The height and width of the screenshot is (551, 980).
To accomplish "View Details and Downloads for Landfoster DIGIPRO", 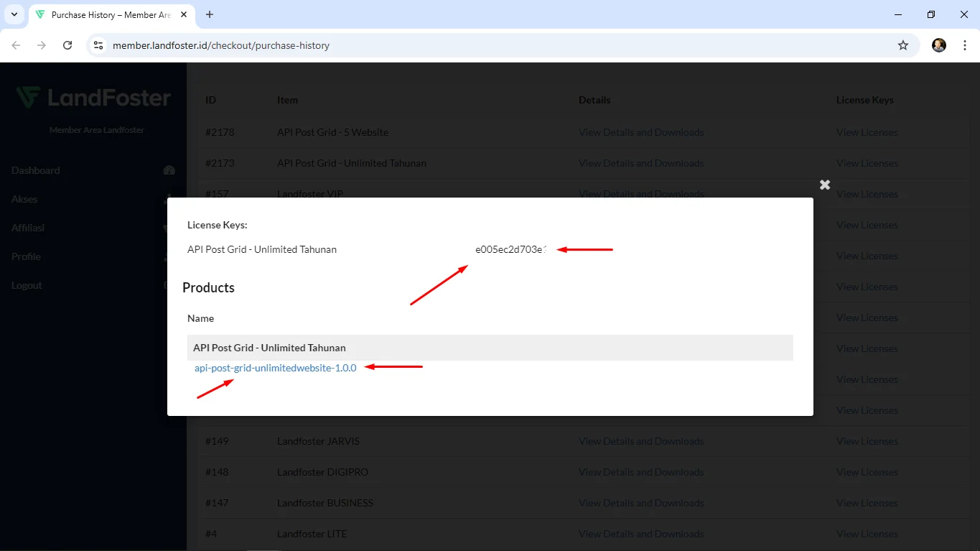I will click(x=641, y=472).
